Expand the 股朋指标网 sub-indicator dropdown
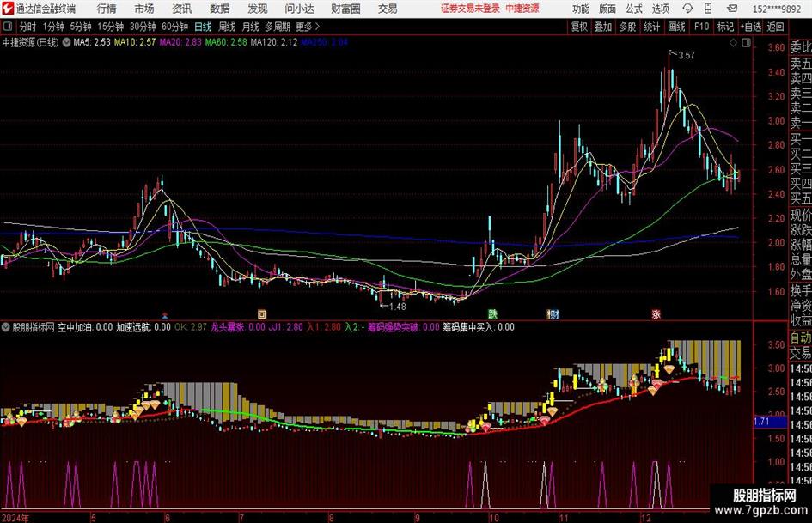The height and width of the screenshot is (523, 812). point(6,327)
